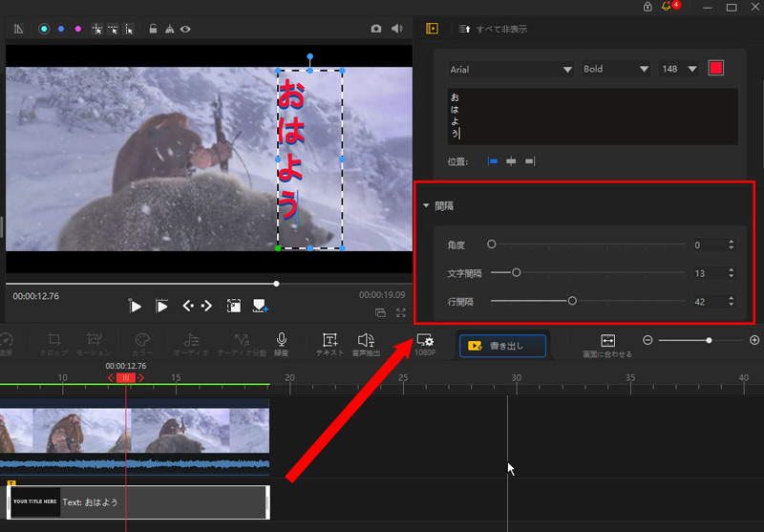Collapse the 間隔 section
The height and width of the screenshot is (532, 764).
click(426, 205)
